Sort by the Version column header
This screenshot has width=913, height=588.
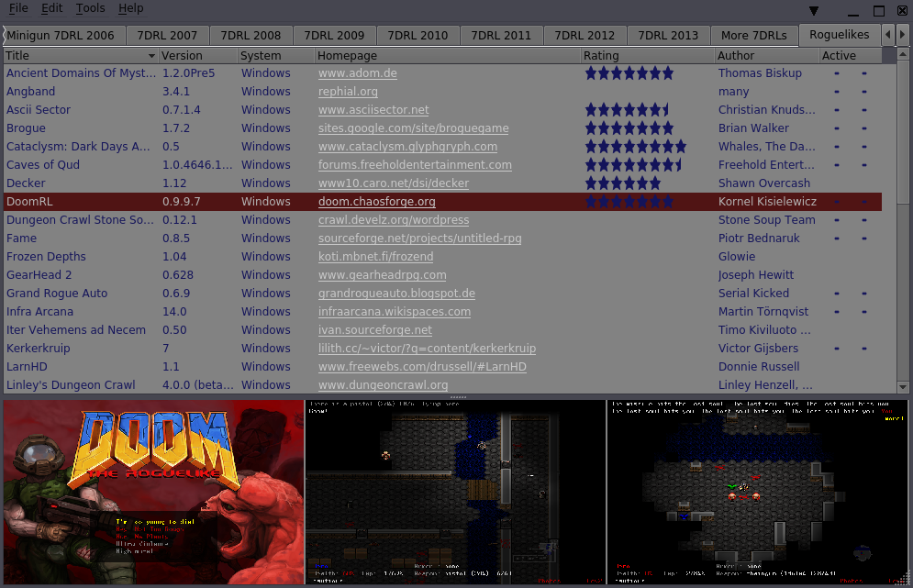(x=198, y=55)
